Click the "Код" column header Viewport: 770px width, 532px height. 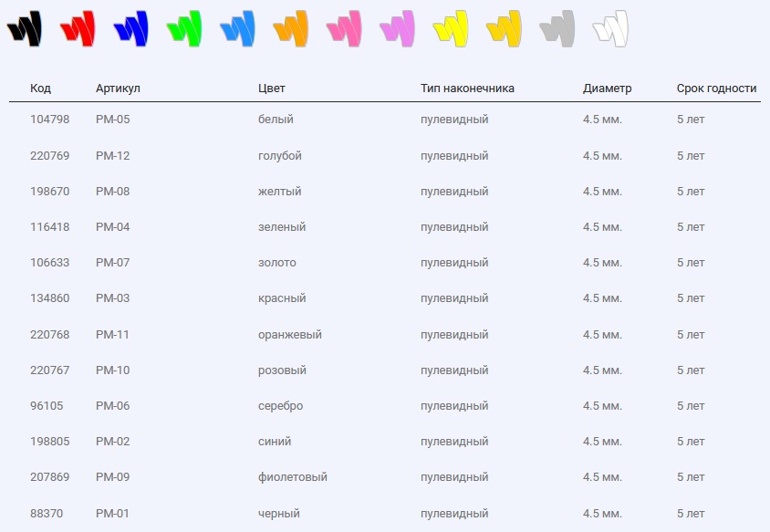[41, 89]
